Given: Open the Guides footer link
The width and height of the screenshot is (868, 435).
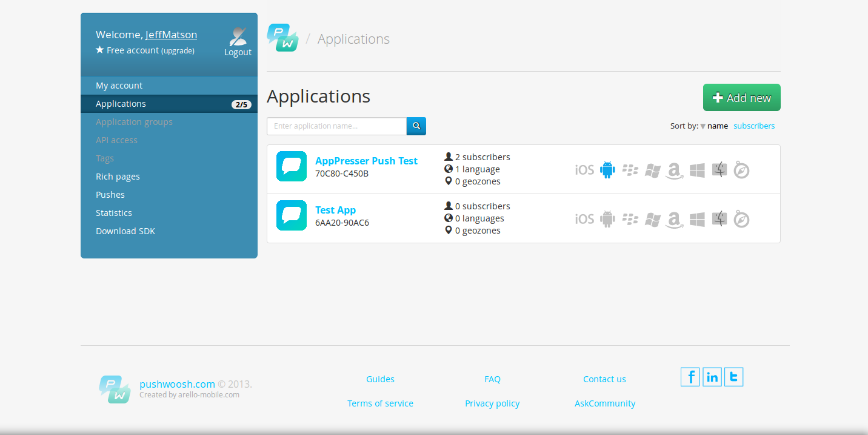Looking at the screenshot, I should click(x=380, y=379).
